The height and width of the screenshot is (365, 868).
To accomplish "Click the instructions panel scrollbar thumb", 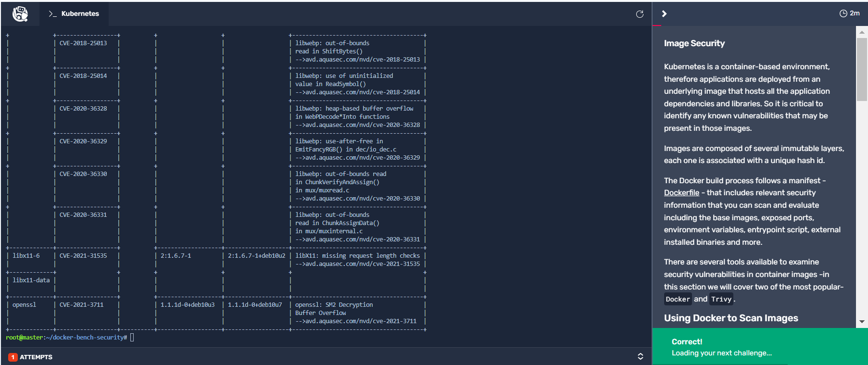I will click(x=862, y=69).
